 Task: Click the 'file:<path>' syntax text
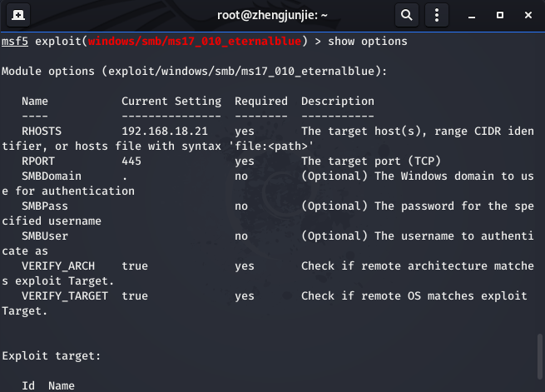[x=270, y=146]
